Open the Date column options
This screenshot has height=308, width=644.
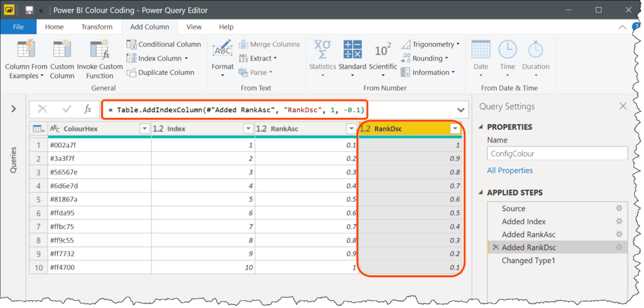coord(480,59)
